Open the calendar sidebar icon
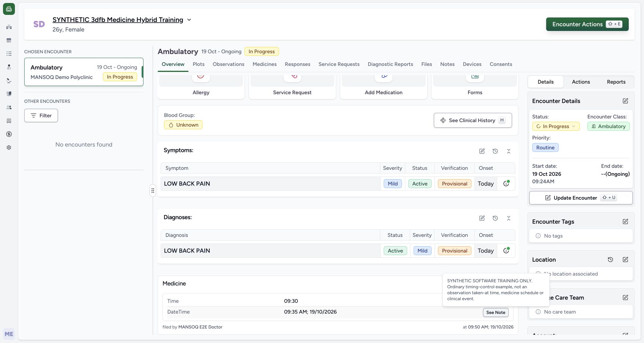The height and width of the screenshot is (343, 644). [x=9, y=40]
